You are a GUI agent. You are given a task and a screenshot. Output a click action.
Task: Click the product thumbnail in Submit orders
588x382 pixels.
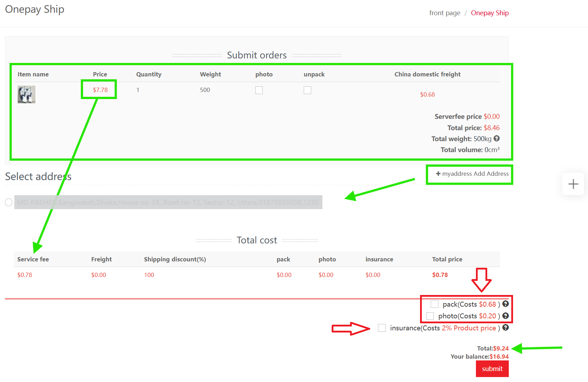click(x=26, y=94)
